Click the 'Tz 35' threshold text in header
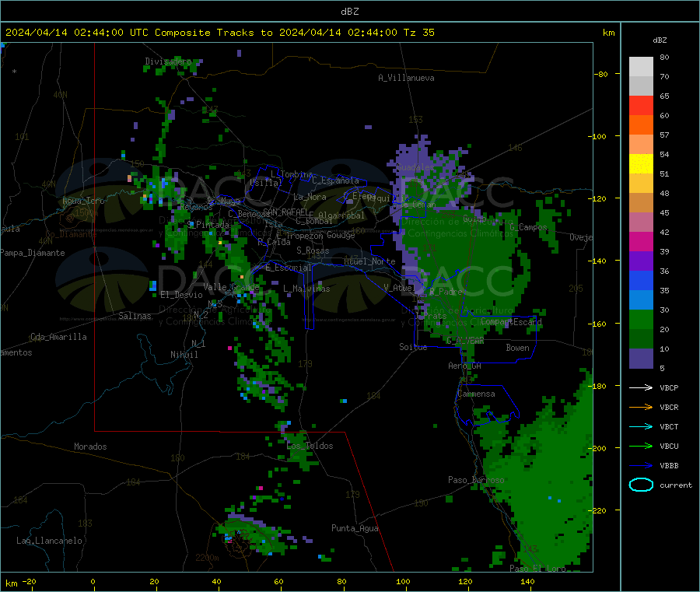The height and width of the screenshot is (592, 700). 418,33
